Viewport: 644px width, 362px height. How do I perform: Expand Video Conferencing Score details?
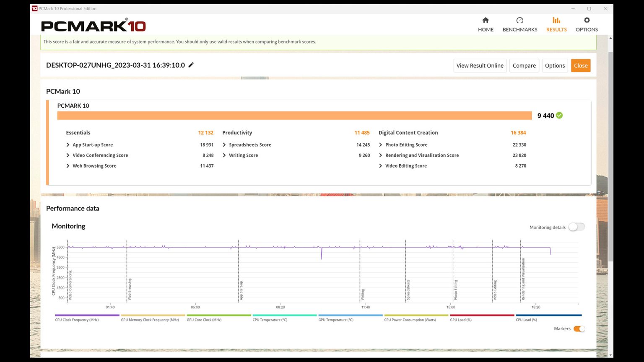coord(68,155)
